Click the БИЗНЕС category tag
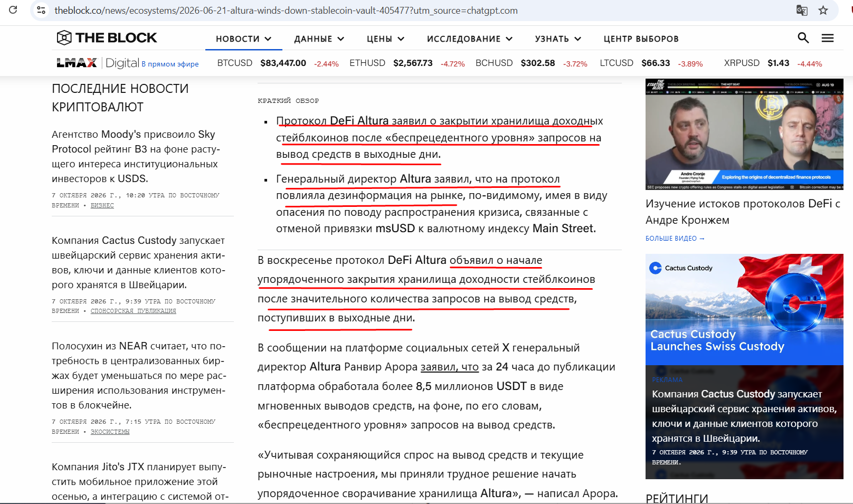Viewport: 853px width, 504px height. [102, 205]
